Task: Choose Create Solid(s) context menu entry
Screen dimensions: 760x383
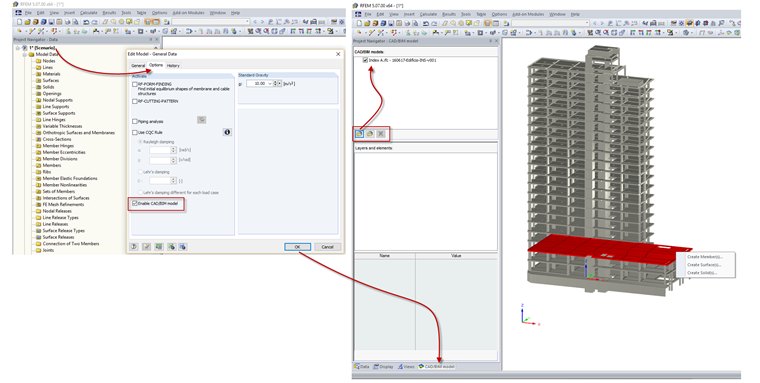Action: tap(702, 273)
